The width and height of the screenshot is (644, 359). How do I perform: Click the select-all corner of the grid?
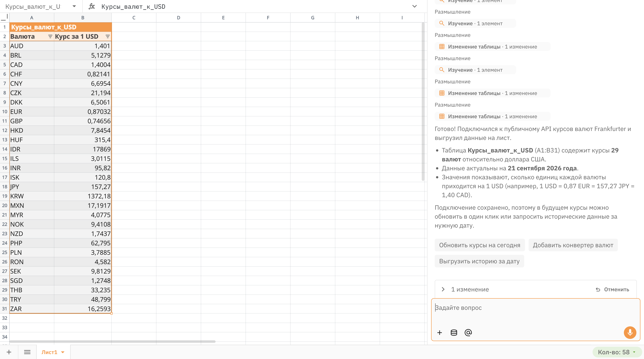(4, 17)
